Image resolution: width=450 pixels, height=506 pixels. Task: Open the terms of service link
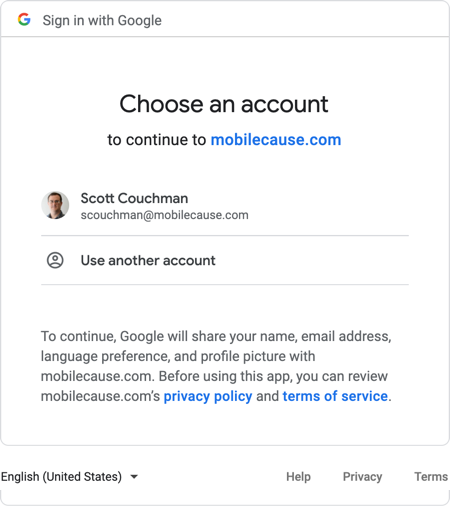(x=335, y=396)
